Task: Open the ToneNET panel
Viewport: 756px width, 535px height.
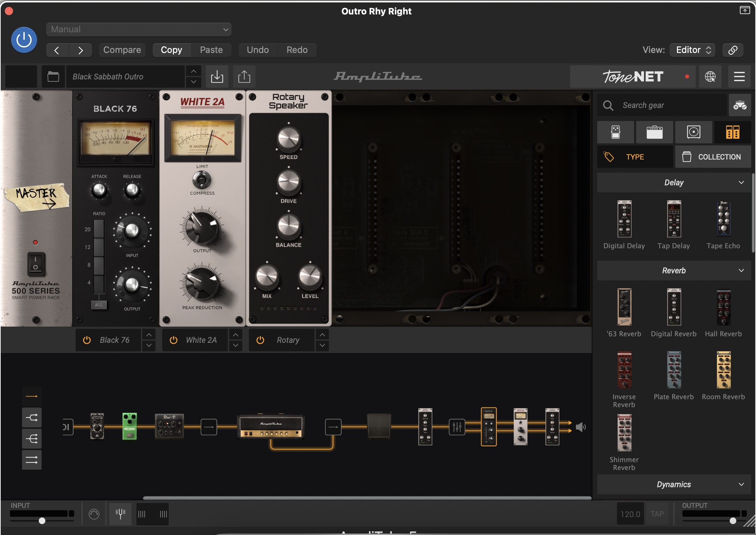Action: [x=633, y=76]
